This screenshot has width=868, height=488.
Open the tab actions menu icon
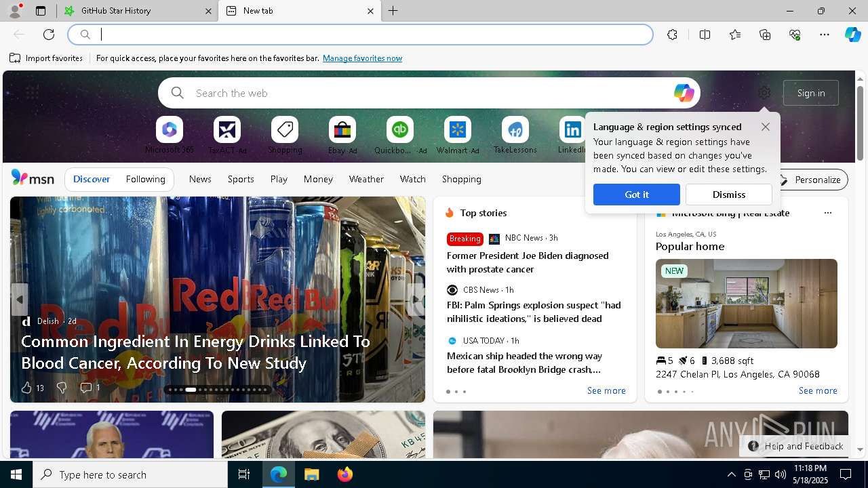(41, 11)
